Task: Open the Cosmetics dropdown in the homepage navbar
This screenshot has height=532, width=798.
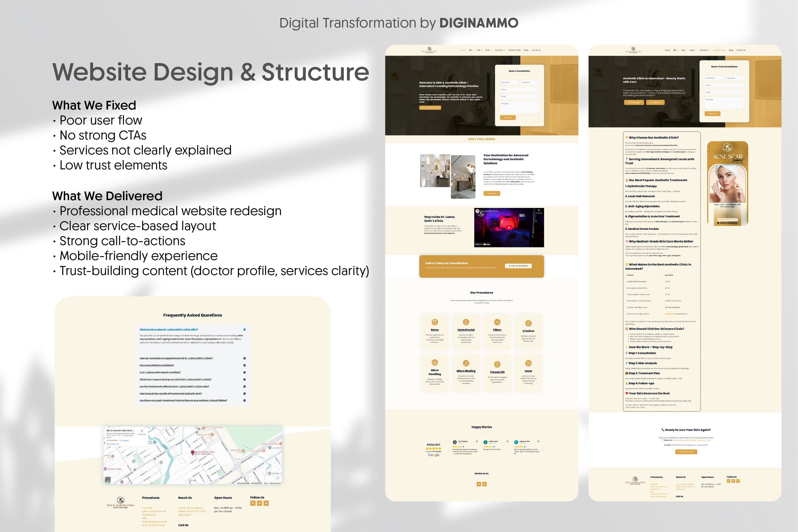Action: click(x=500, y=50)
